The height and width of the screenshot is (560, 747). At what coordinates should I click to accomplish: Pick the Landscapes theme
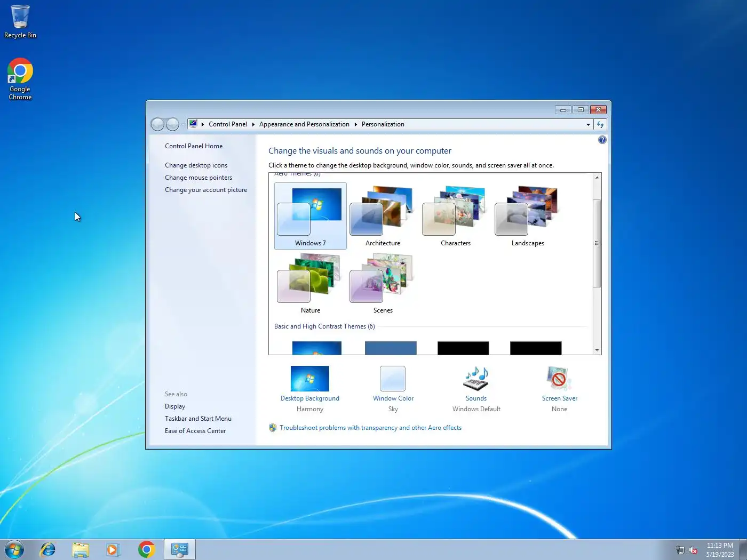point(528,216)
